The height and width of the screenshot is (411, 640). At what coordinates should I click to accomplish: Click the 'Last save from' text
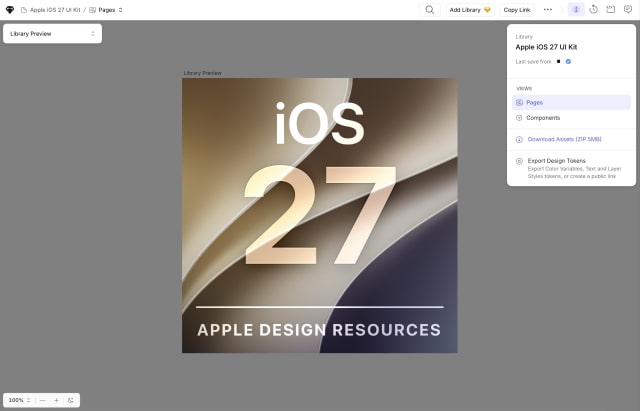point(533,62)
